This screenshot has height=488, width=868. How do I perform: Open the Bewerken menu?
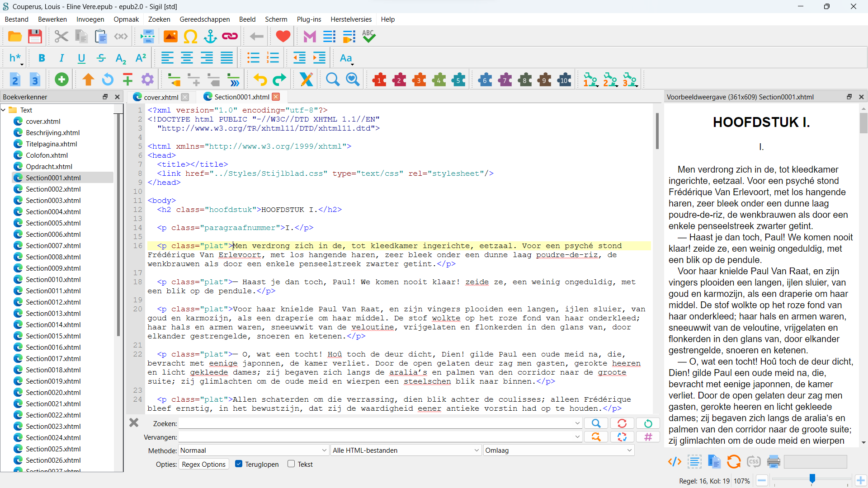(52, 19)
